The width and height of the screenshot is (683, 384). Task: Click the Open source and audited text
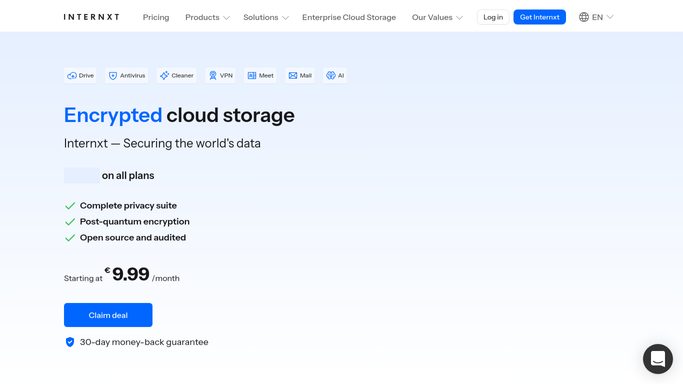tap(133, 238)
